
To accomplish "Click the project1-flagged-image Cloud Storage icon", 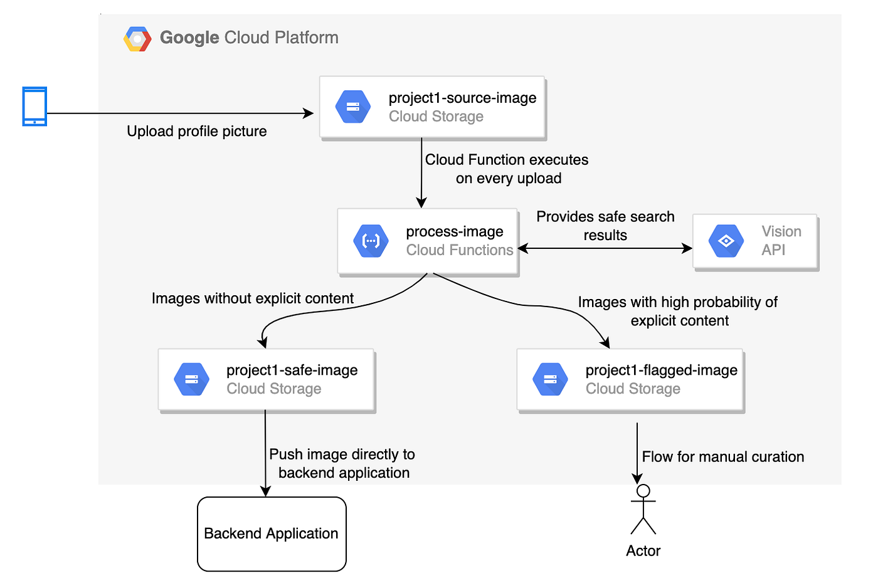I will [550, 379].
